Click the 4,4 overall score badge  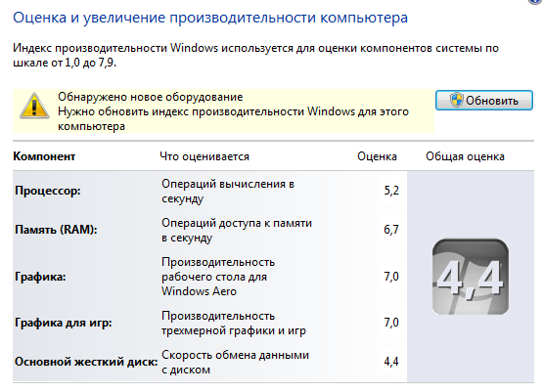pos(471,277)
